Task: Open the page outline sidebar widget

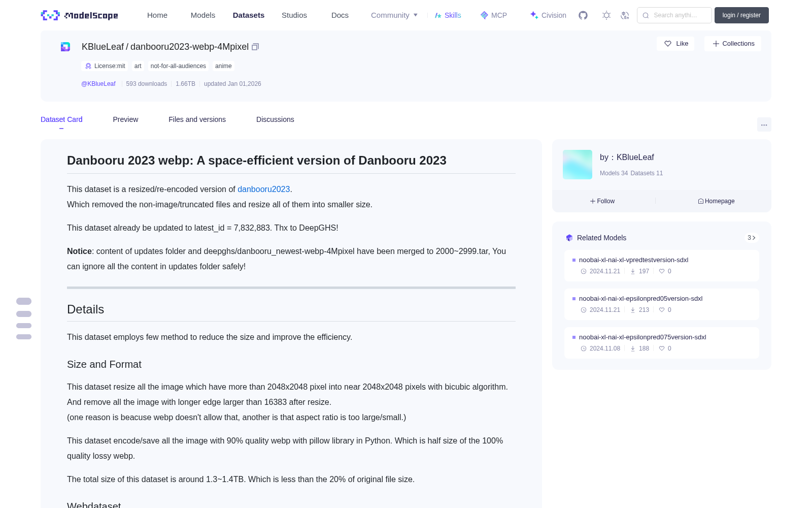Action: click(x=24, y=319)
